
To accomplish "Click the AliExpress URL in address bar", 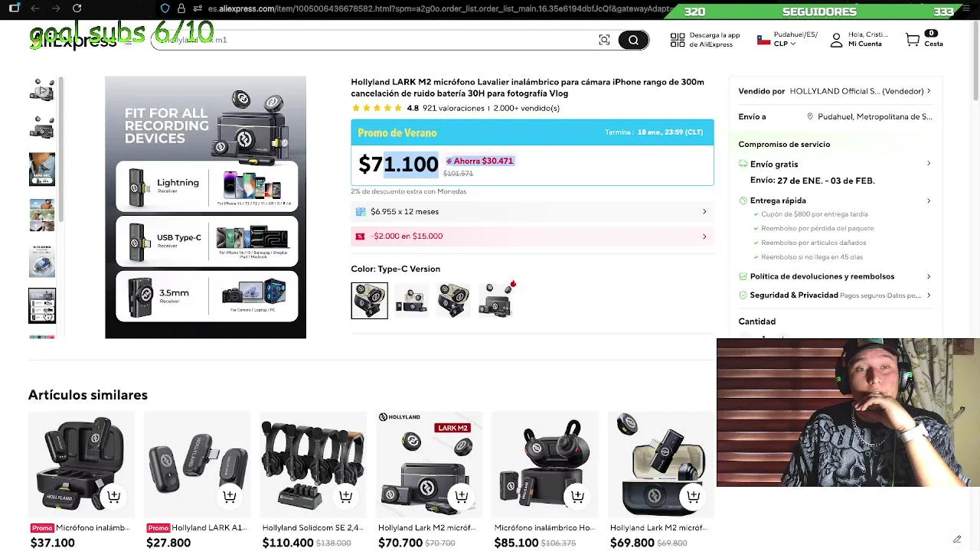I will (440, 8).
